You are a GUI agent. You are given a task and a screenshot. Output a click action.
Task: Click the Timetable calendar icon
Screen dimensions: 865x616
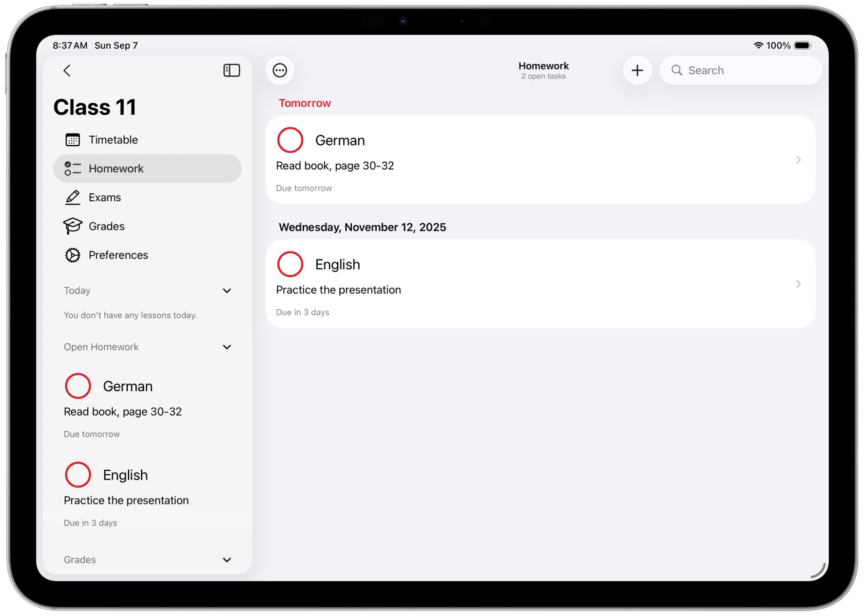click(x=73, y=140)
